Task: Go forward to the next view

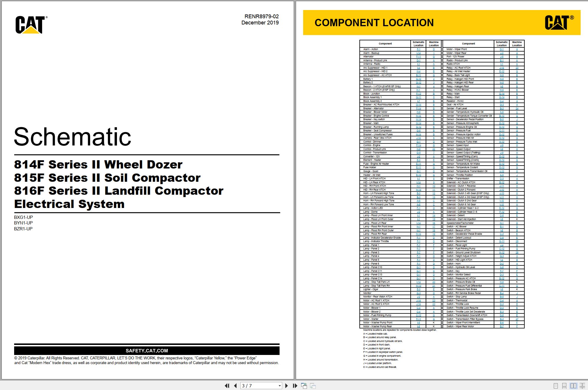Action: 313,386
